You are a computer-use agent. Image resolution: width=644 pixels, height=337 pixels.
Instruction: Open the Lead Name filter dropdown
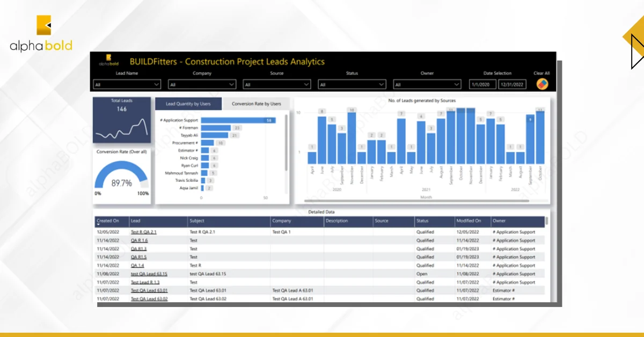[x=127, y=84]
